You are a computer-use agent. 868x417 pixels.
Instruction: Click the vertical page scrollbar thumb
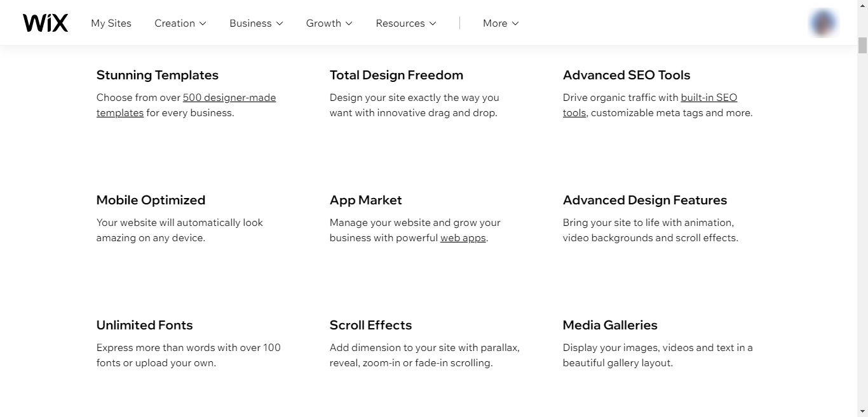click(x=862, y=45)
